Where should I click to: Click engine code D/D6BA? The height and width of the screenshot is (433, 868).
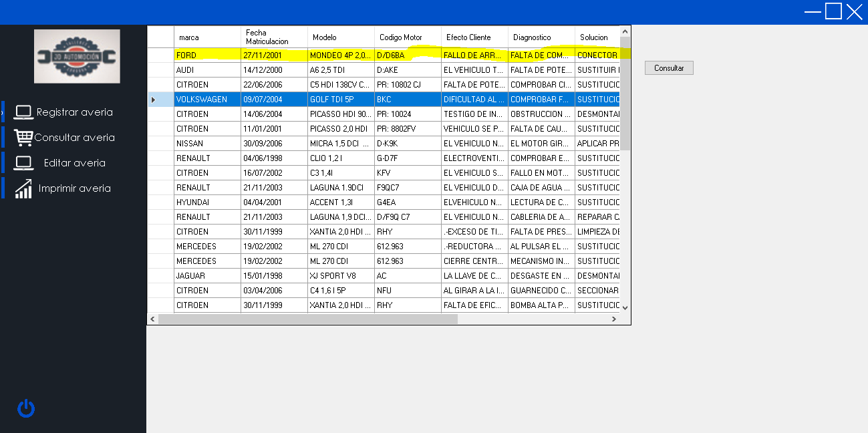[408, 55]
